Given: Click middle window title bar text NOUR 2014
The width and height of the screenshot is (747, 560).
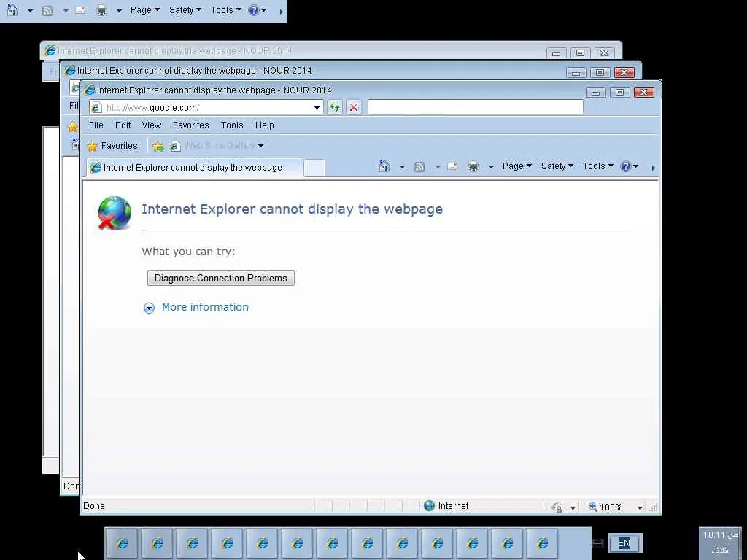Looking at the screenshot, I should [287, 71].
